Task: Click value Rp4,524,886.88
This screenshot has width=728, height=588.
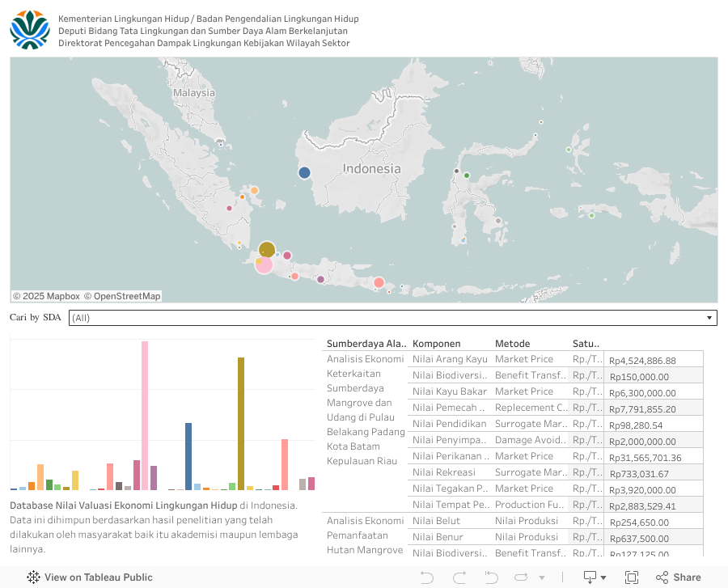Action: (x=642, y=361)
